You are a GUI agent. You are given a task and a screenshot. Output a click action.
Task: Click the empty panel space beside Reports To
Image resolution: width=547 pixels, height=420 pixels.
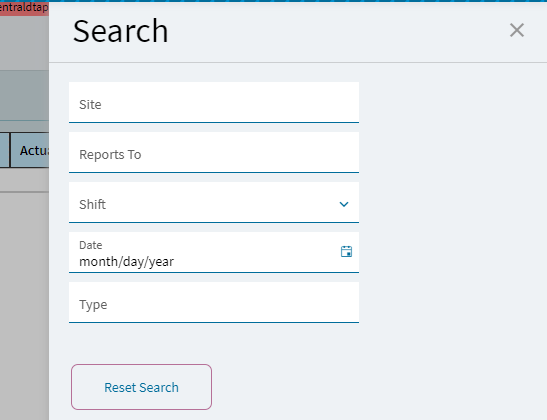453,152
